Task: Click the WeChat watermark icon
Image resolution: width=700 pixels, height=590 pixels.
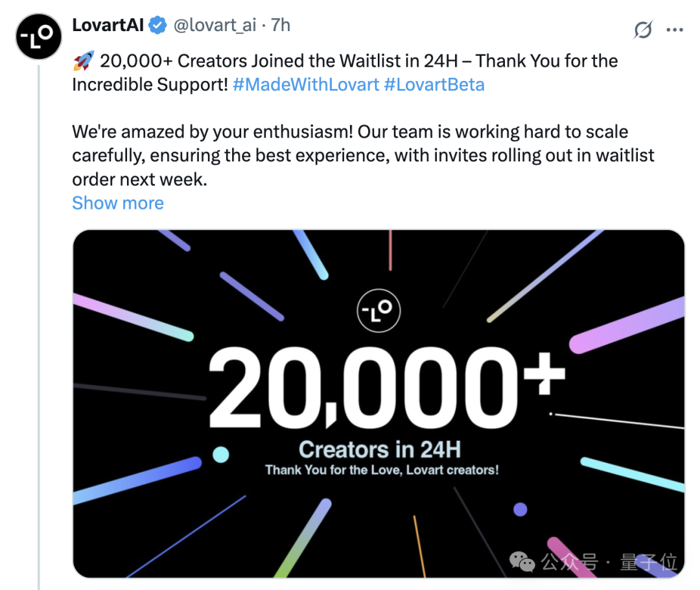Action: coord(522,561)
